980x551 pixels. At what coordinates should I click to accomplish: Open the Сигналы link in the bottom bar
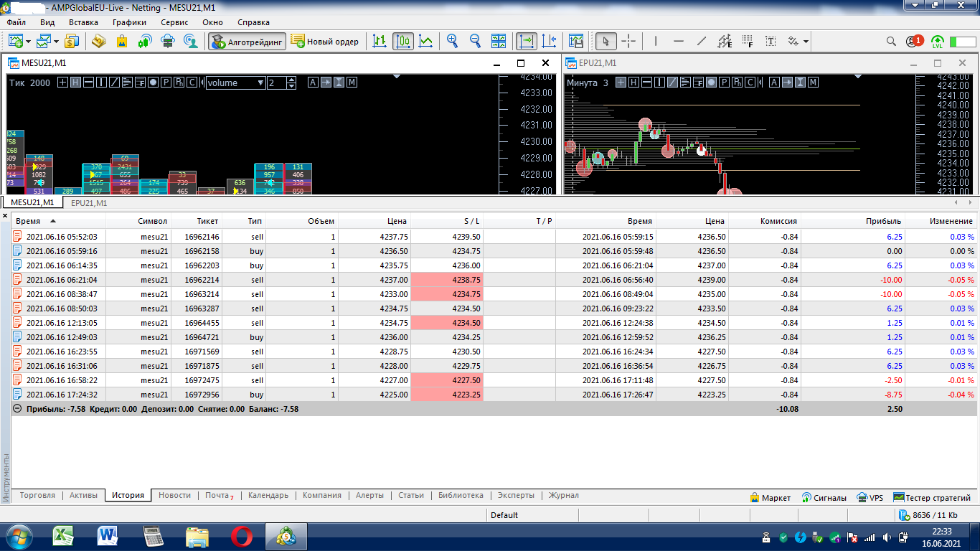click(824, 497)
